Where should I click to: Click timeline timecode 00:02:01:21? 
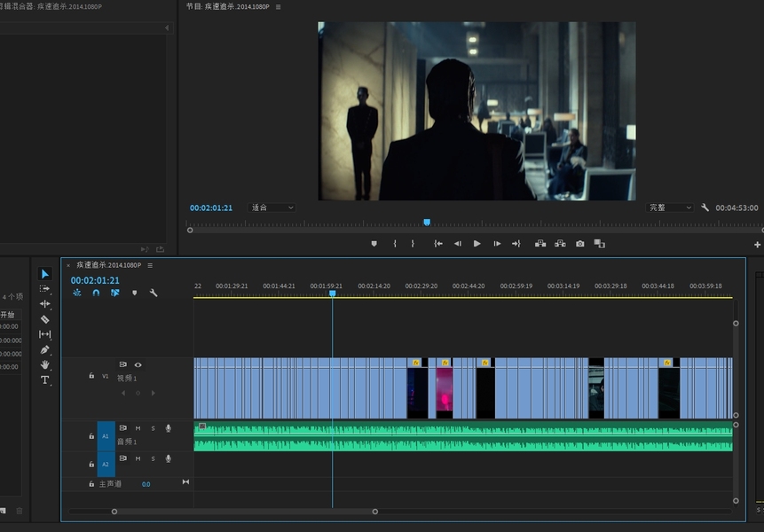pos(95,280)
